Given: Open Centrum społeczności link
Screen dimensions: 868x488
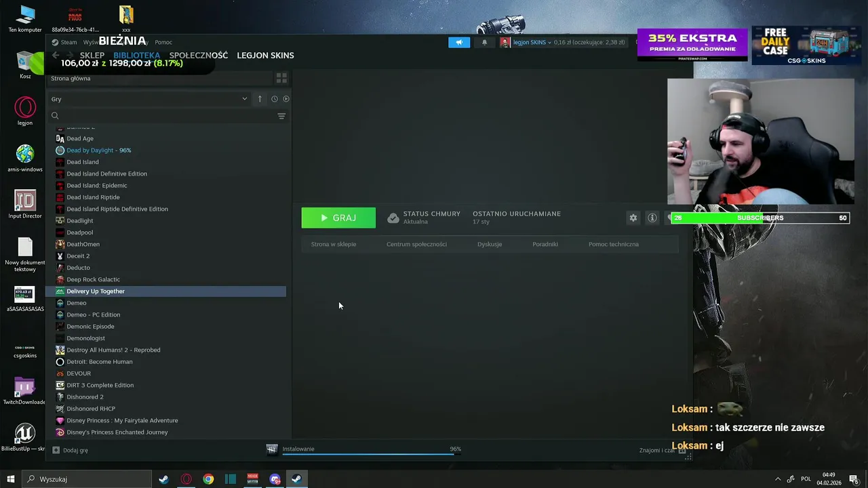Looking at the screenshot, I should pyautogui.click(x=416, y=244).
